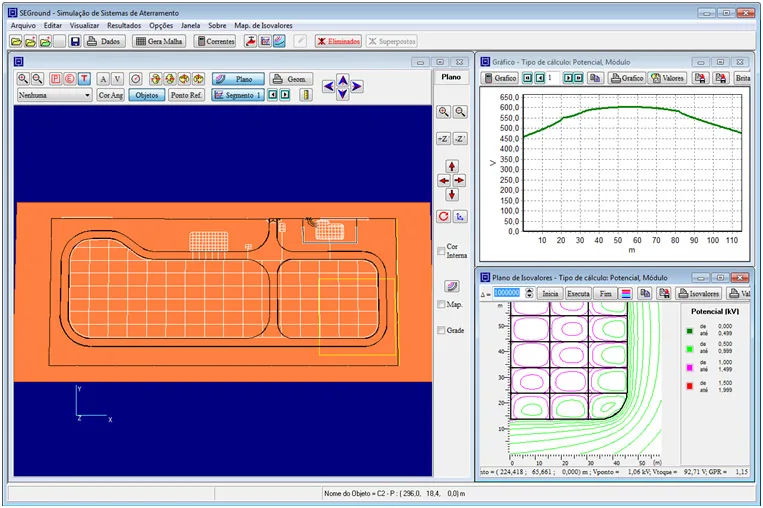Open the Visualizar menu
This screenshot has height=508, width=763.
point(84,25)
